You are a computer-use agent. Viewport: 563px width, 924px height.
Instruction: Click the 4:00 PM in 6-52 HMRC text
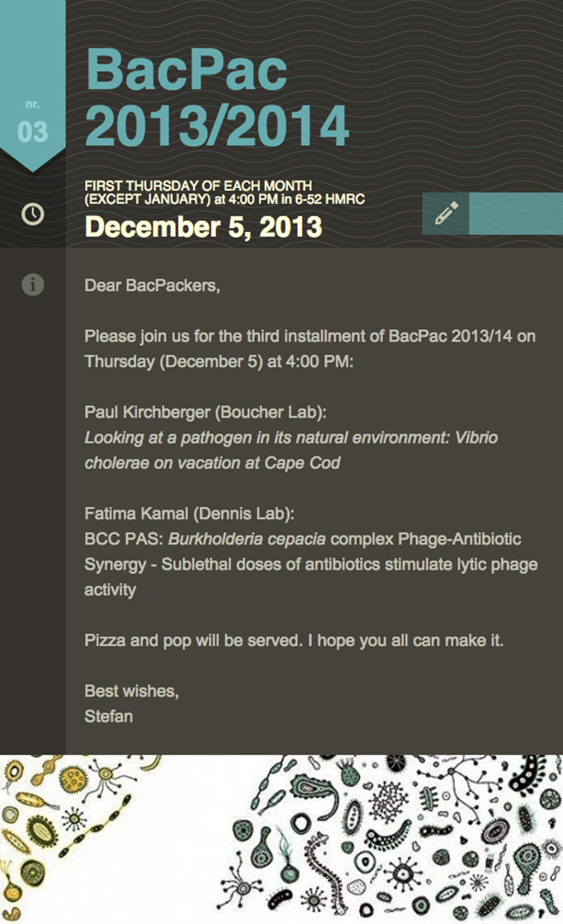(297, 199)
